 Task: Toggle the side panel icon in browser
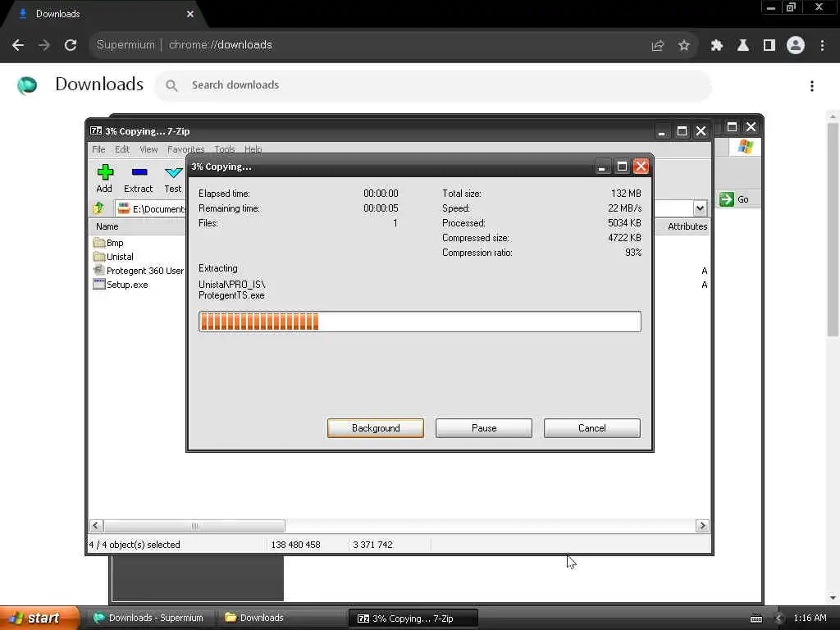(x=769, y=45)
